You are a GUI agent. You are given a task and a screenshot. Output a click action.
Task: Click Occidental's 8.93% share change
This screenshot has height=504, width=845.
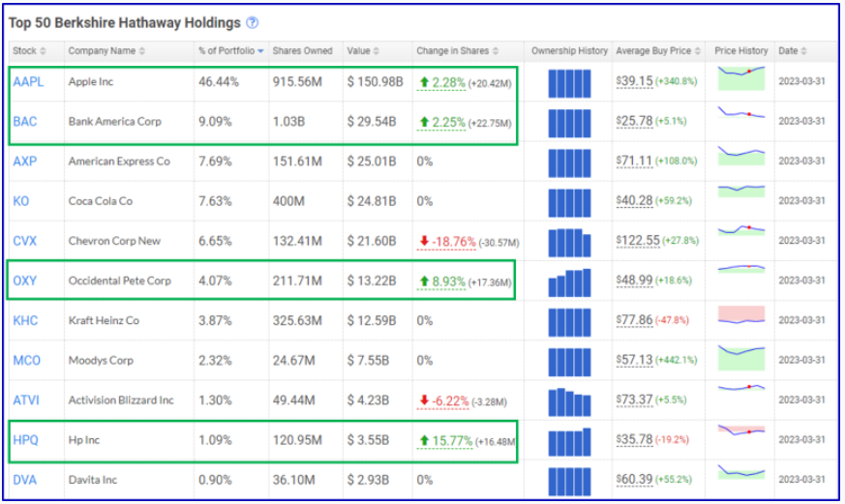pos(441,282)
